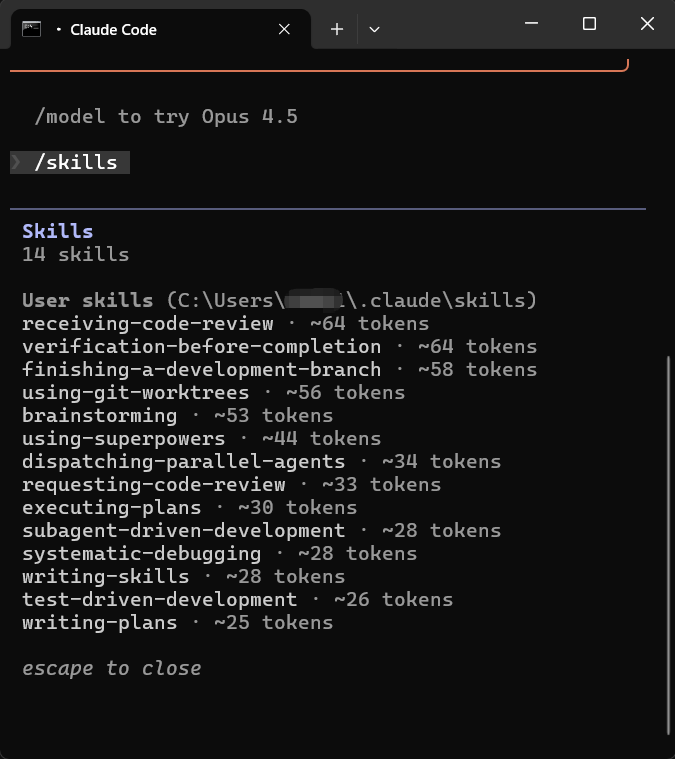675x759 pixels.
Task: Open a new terminal tab
Action: 337,29
